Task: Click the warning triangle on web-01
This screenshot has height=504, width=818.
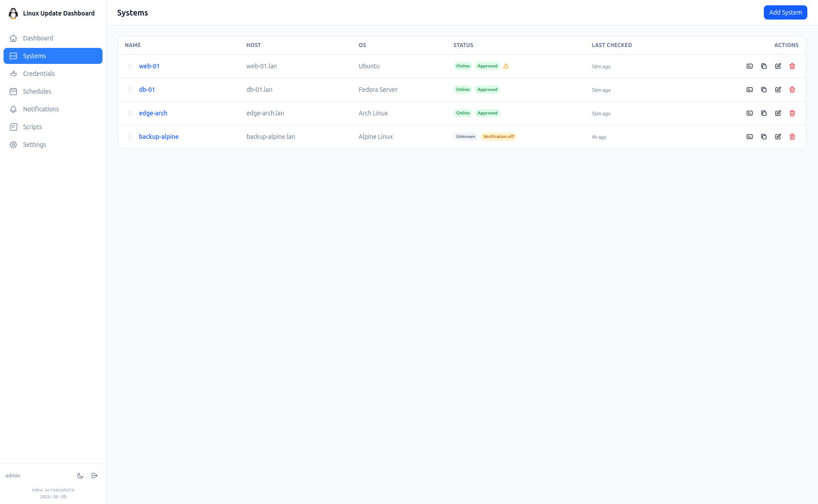Action: point(506,66)
